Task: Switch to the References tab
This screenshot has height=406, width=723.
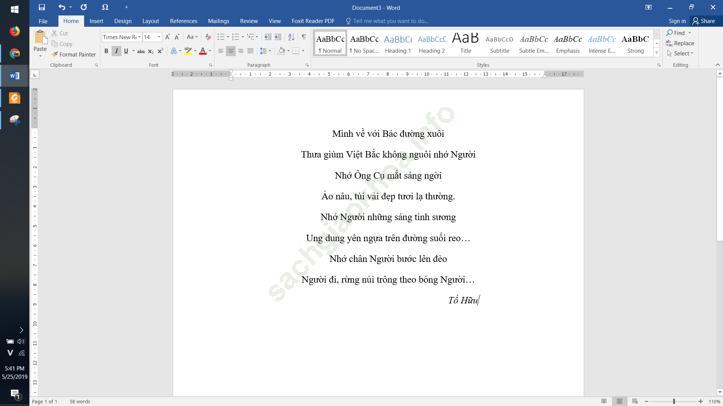Action: pos(184,21)
